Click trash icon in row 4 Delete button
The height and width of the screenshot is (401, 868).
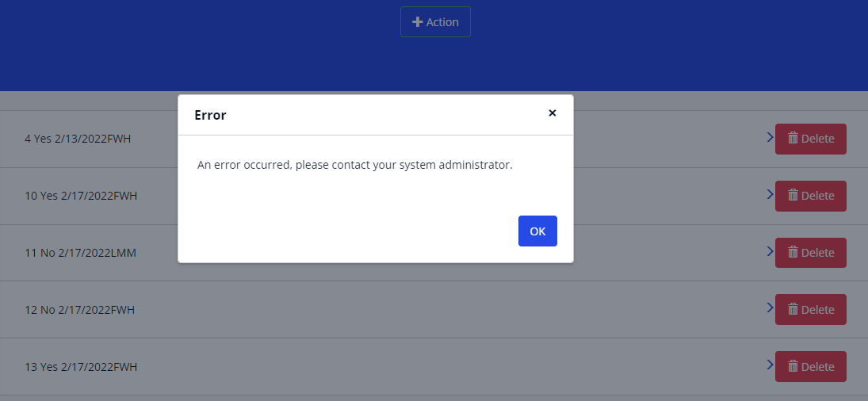click(793, 138)
